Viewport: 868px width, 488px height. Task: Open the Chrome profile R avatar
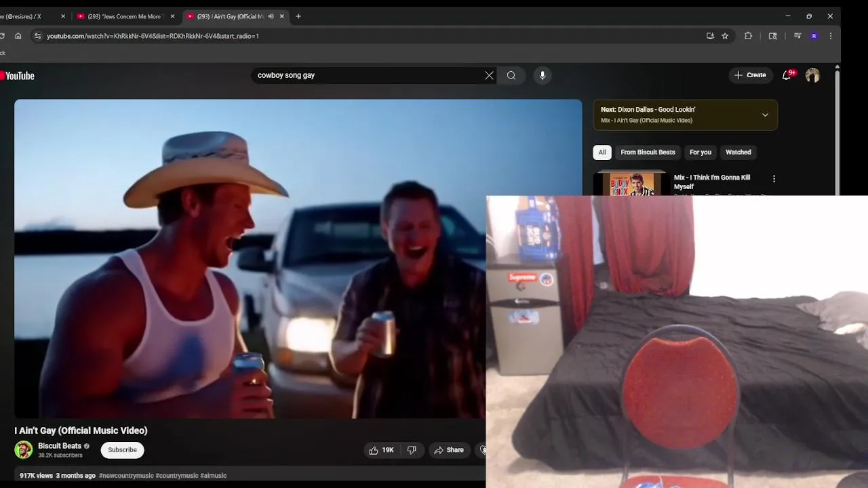(x=814, y=36)
